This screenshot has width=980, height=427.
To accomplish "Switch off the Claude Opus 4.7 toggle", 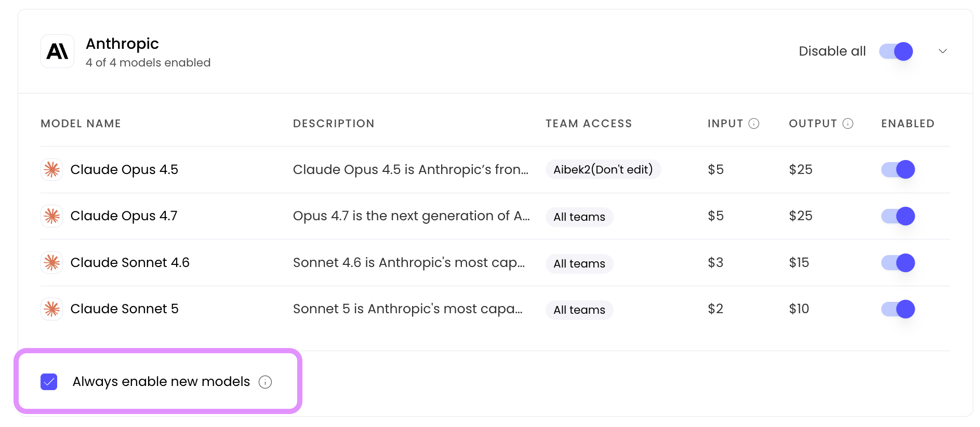I will tap(898, 216).
